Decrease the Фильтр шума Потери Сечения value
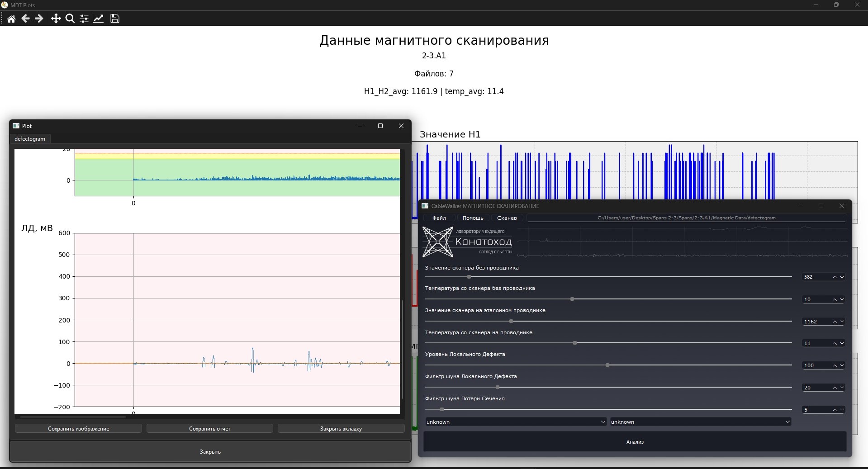The height and width of the screenshot is (469, 868). [842, 410]
